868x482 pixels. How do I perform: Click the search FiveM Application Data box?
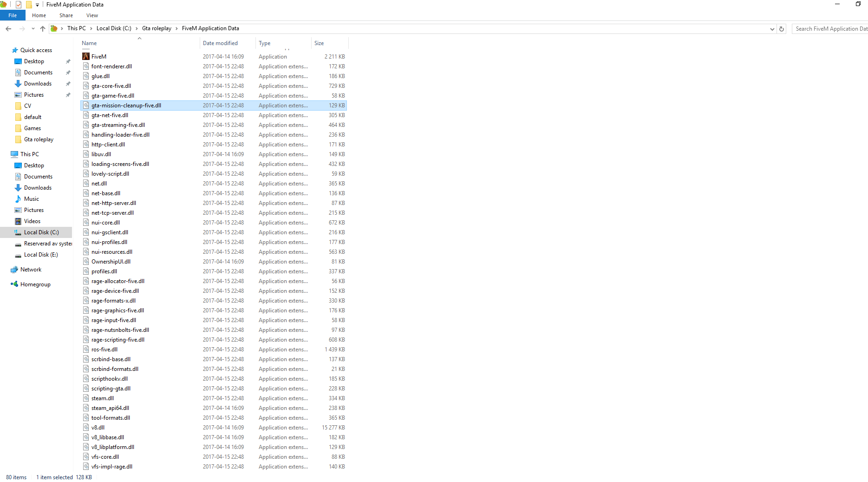click(830, 29)
